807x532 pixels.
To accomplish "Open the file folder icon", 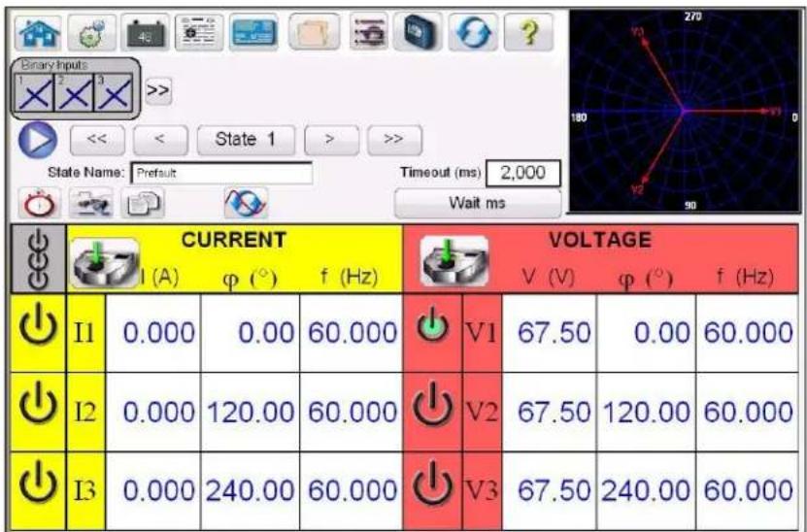I will click(315, 32).
